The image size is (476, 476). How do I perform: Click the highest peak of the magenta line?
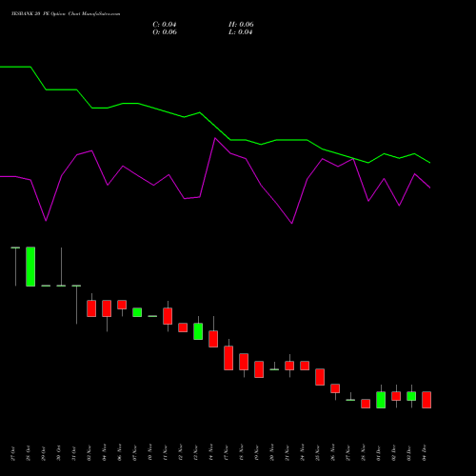tap(215, 138)
